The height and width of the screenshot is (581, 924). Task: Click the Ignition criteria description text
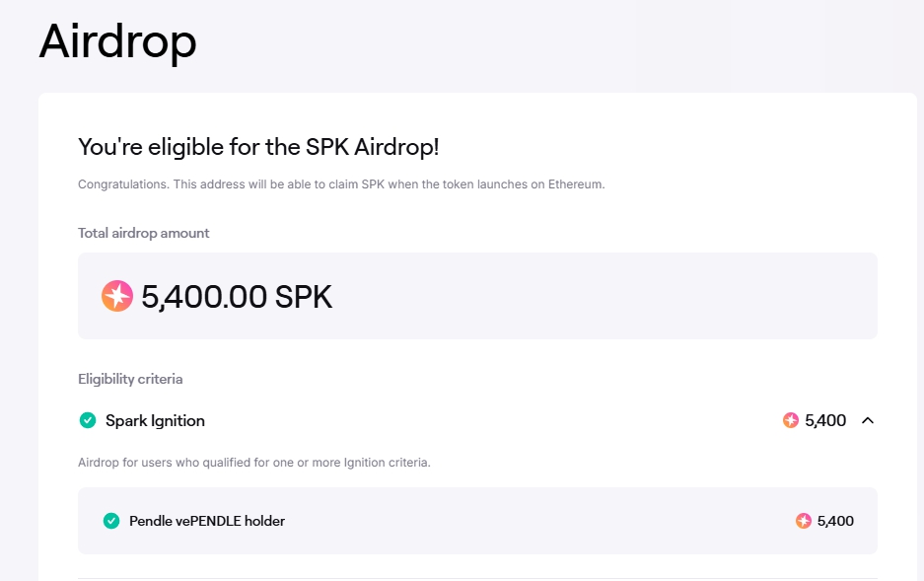[254, 463]
